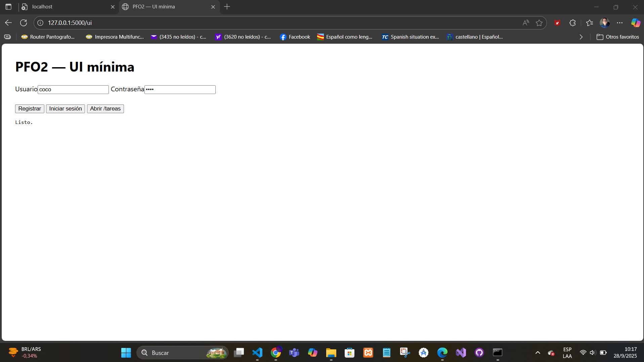Open Settings and more ellipsis menu

(620, 23)
